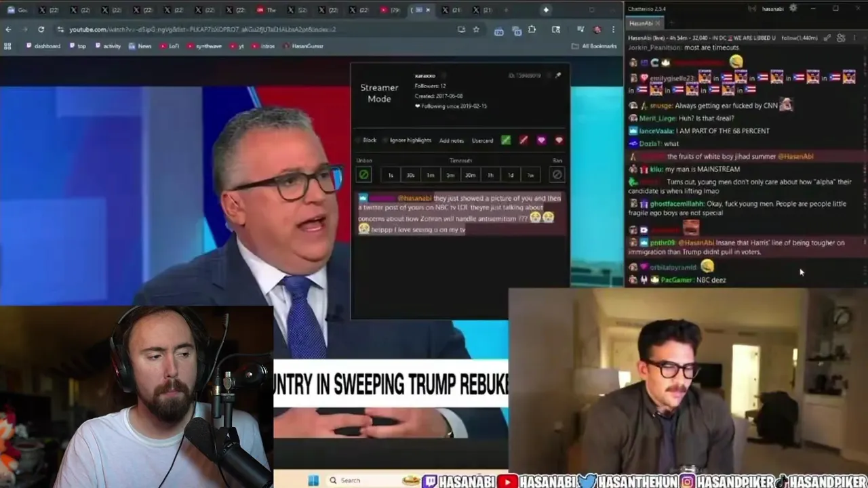
Task: Open the Chrome profile avatar
Action: point(597,29)
